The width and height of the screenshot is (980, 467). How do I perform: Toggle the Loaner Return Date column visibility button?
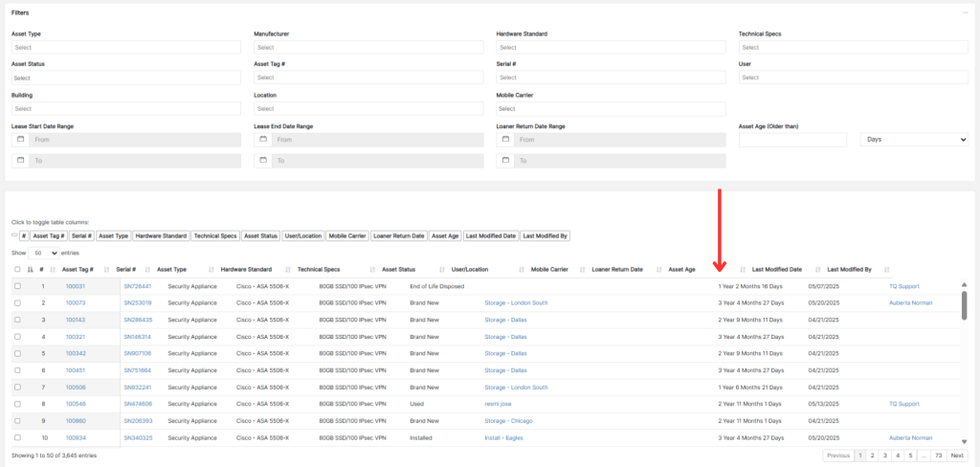[x=399, y=236]
